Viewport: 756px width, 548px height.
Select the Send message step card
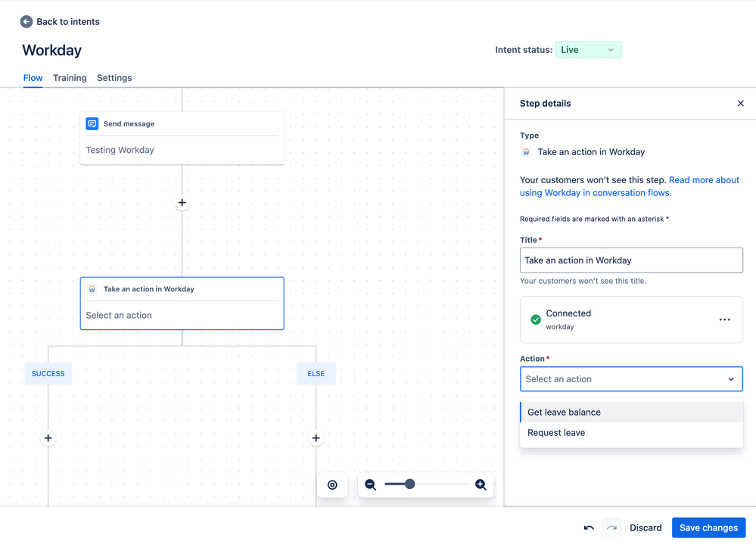182,139
